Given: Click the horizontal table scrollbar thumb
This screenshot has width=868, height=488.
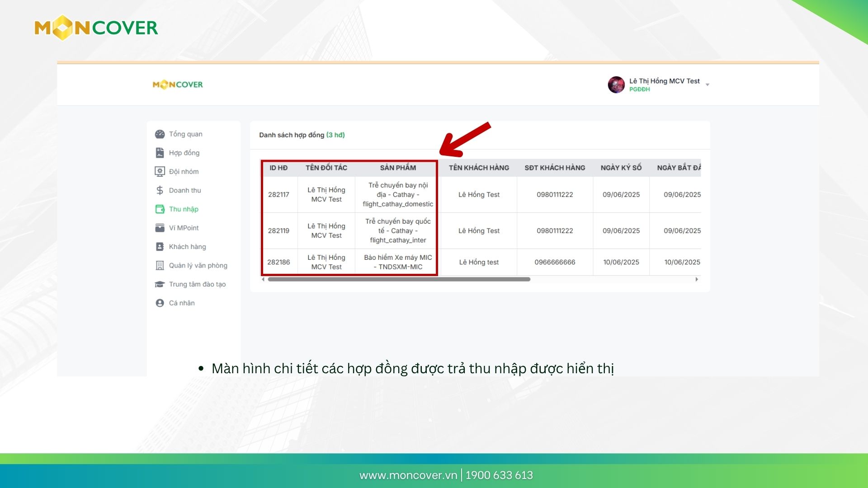Looking at the screenshot, I should (399, 279).
